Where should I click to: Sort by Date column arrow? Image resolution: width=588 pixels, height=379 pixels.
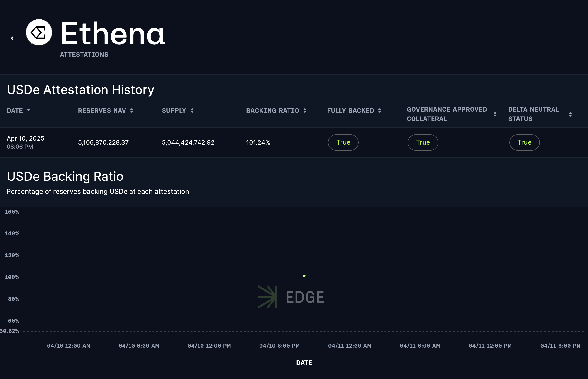click(x=29, y=110)
